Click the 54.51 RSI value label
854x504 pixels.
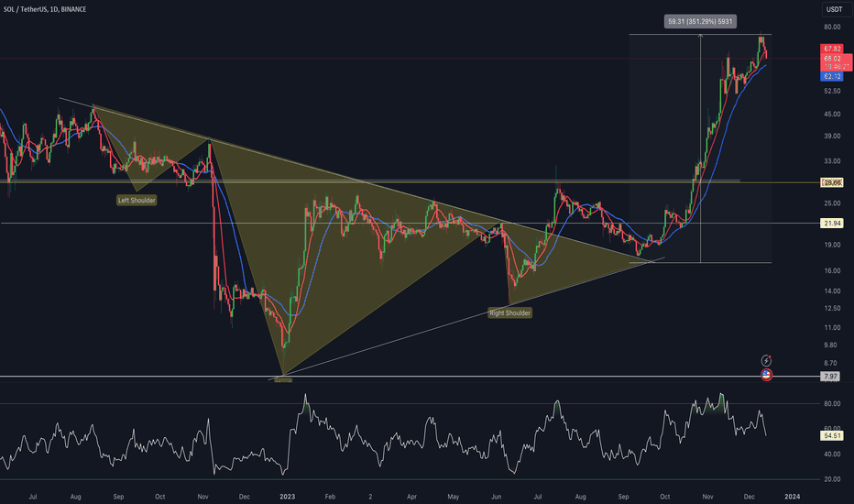pos(832,436)
